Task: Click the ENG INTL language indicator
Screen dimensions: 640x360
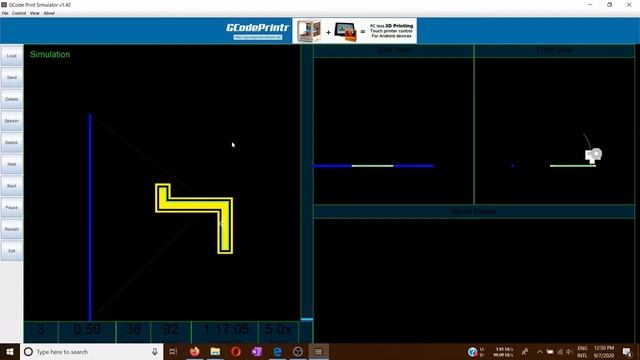Action: 582,351
